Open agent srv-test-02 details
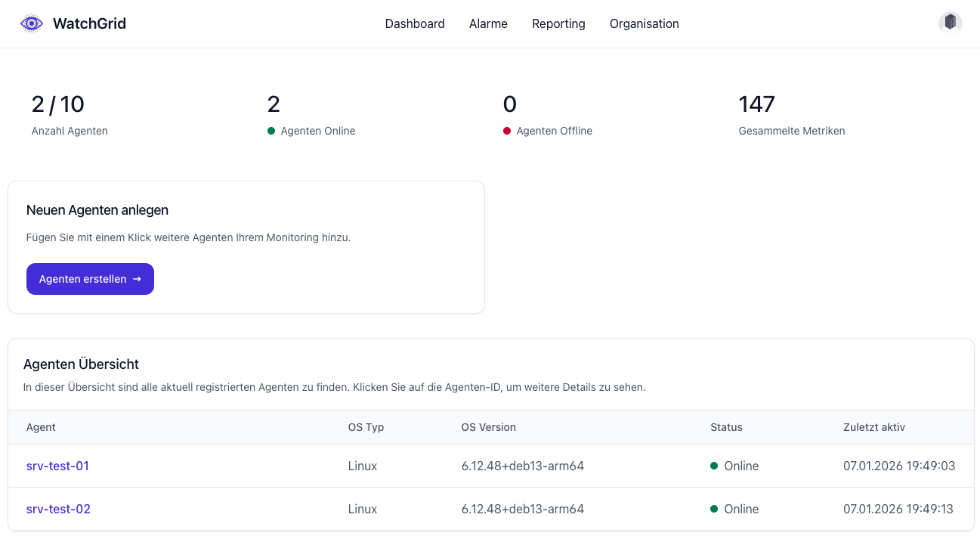 pos(58,509)
